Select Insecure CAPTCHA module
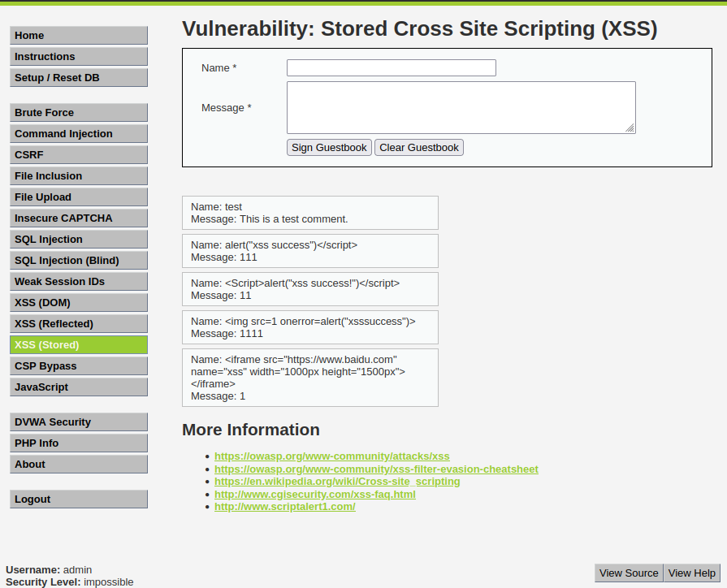727x588 pixels. tap(79, 218)
